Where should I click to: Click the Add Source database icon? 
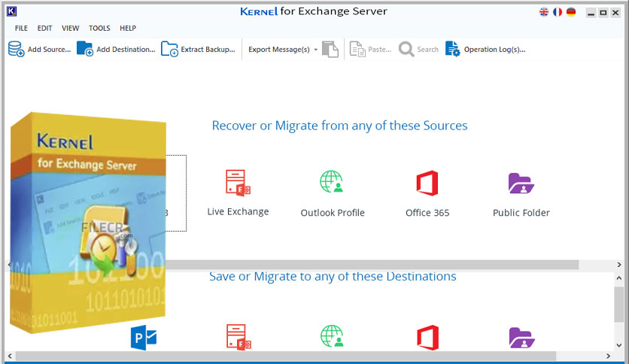click(x=16, y=49)
